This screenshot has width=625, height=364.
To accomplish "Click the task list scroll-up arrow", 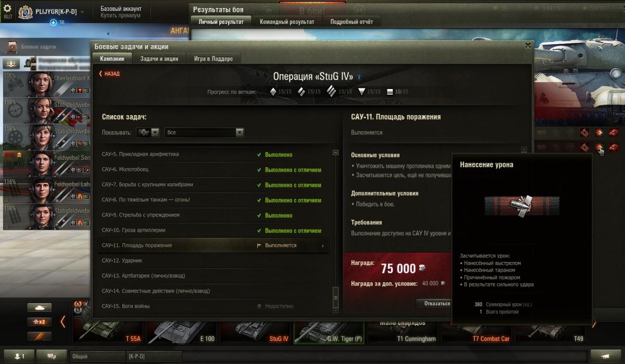I will [x=335, y=153].
